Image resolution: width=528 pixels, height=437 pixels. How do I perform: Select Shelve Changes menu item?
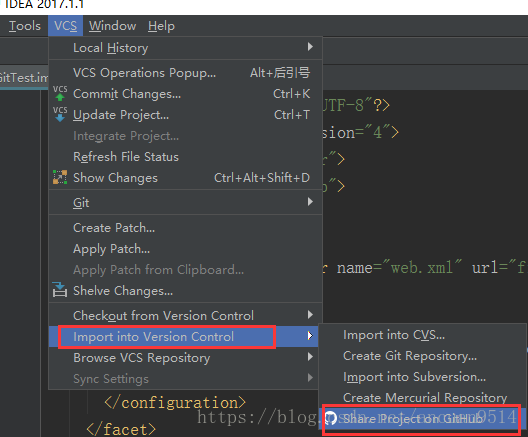click(186, 291)
